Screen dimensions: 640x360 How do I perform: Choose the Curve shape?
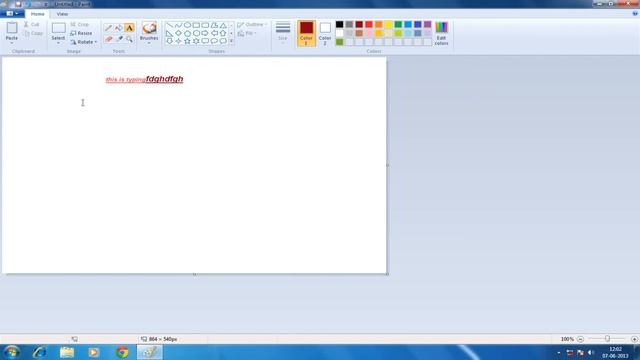click(178, 25)
